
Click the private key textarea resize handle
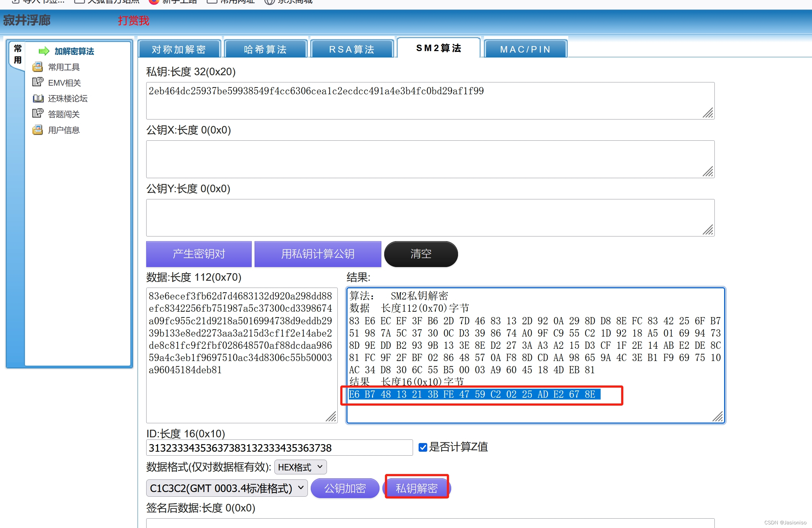(708, 113)
